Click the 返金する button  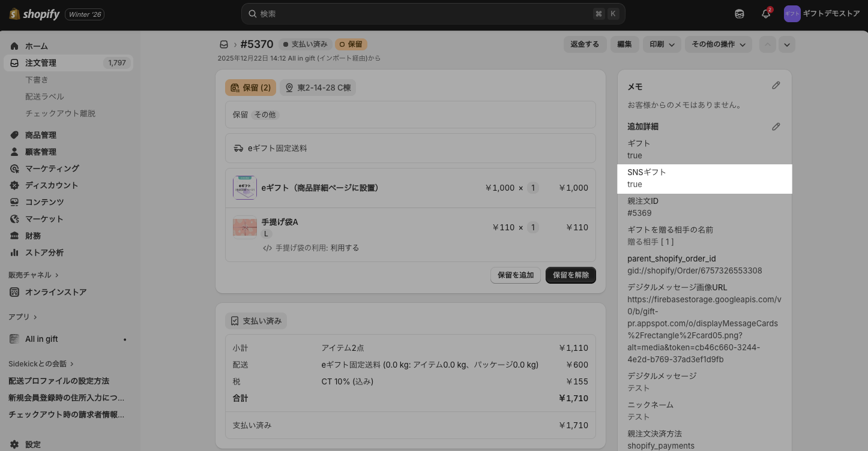[585, 44]
